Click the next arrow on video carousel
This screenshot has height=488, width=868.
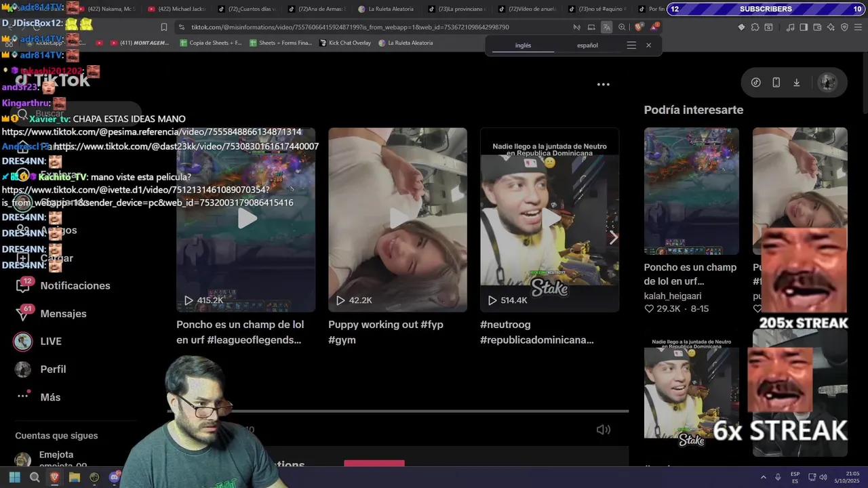(613, 237)
